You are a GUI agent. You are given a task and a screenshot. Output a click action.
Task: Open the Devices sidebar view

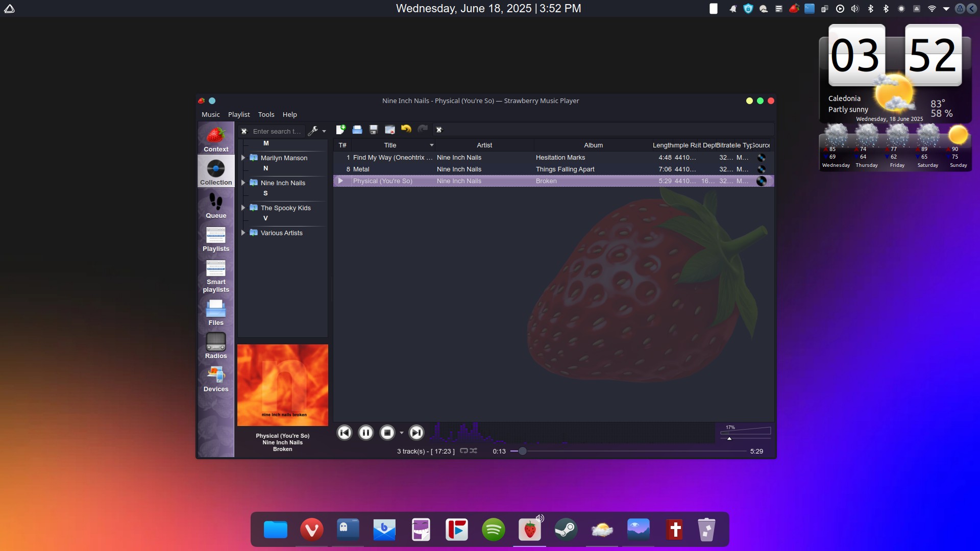(216, 379)
